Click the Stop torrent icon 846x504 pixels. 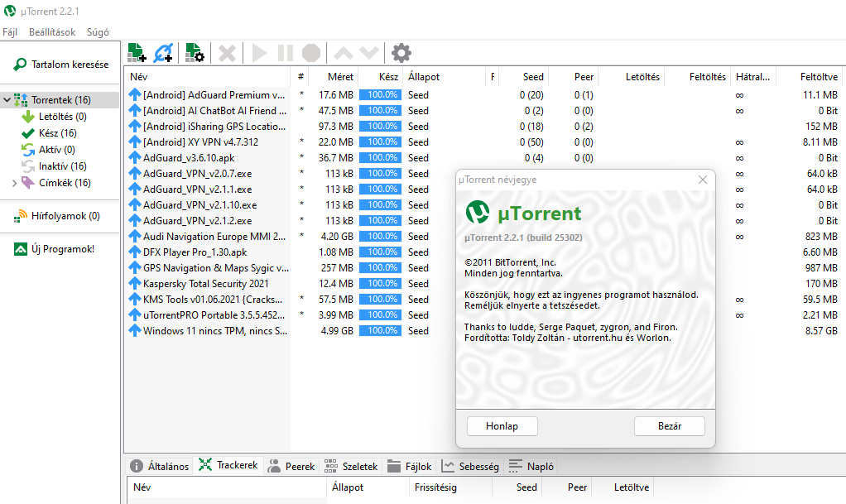pyautogui.click(x=311, y=53)
